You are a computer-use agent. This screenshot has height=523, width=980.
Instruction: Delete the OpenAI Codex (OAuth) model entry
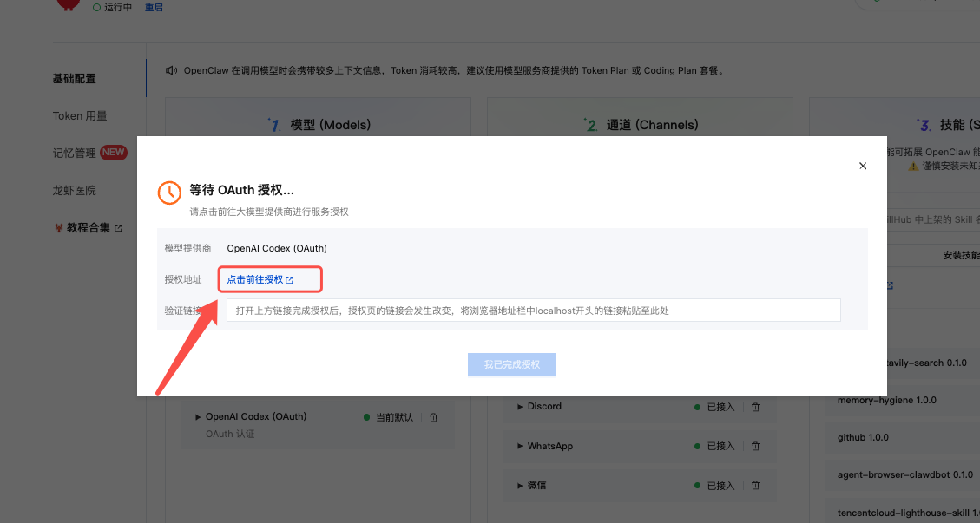[434, 417]
